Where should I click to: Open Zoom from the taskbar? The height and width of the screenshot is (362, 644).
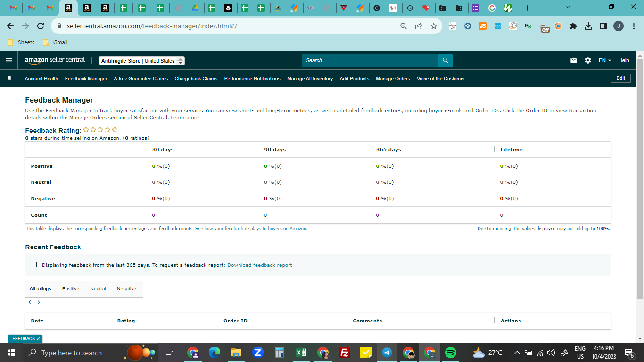click(x=257, y=353)
